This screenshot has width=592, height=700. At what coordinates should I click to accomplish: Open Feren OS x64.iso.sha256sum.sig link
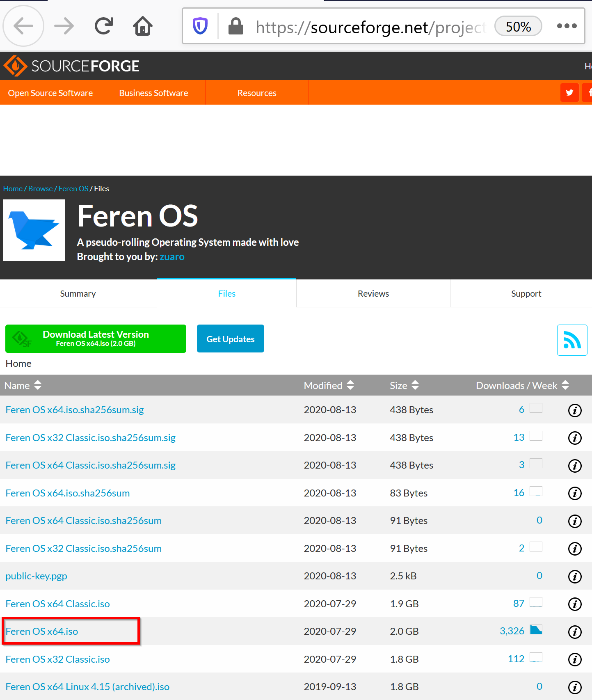tap(75, 410)
